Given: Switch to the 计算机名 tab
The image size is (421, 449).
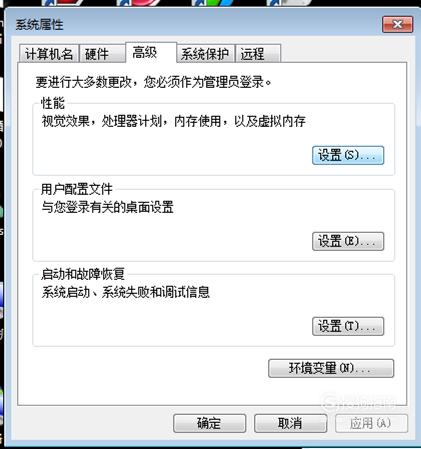Looking at the screenshot, I should coord(49,54).
